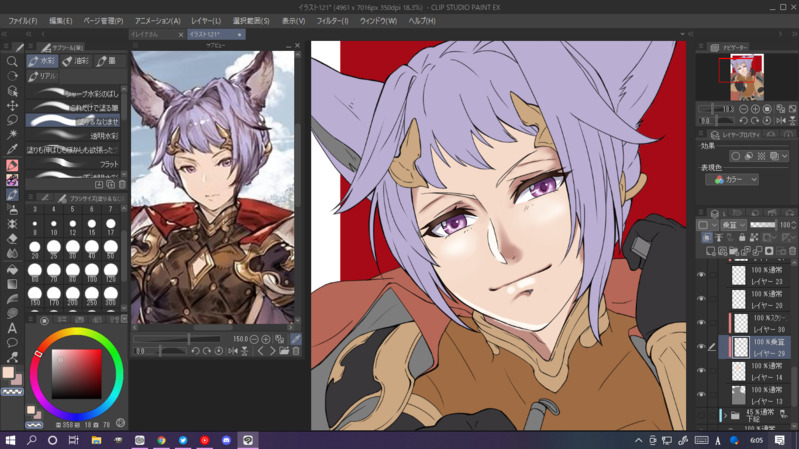Select the main foreground color swatch
The image size is (799, 449).
point(8,373)
